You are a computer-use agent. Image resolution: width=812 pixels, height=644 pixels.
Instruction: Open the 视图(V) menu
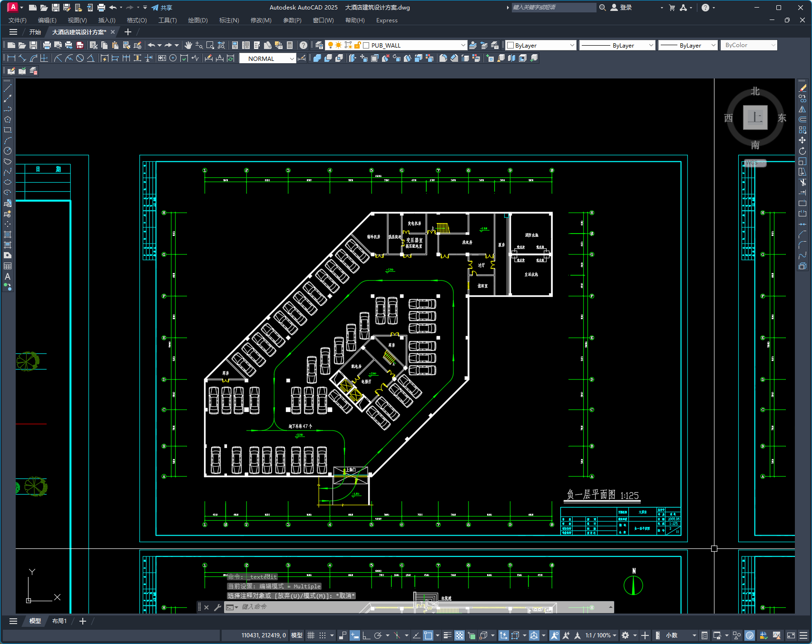(77, 20)
